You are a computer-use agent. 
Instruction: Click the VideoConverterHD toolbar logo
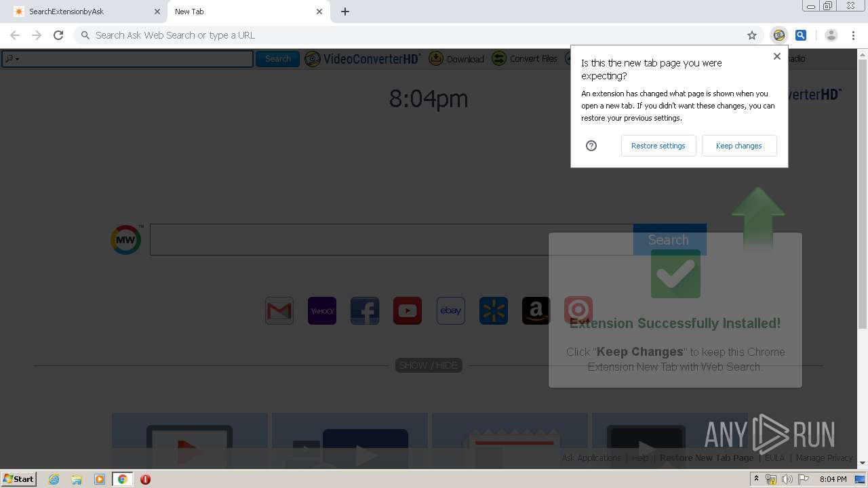pyautogui.click(x=363, y=59)
